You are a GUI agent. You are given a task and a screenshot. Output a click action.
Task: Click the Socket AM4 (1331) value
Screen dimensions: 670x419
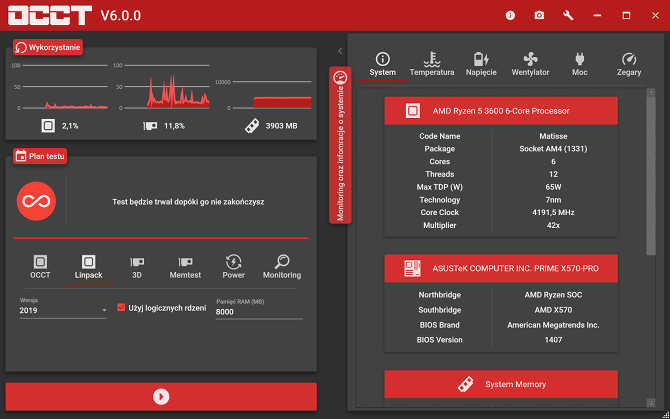tap(553, 149)
